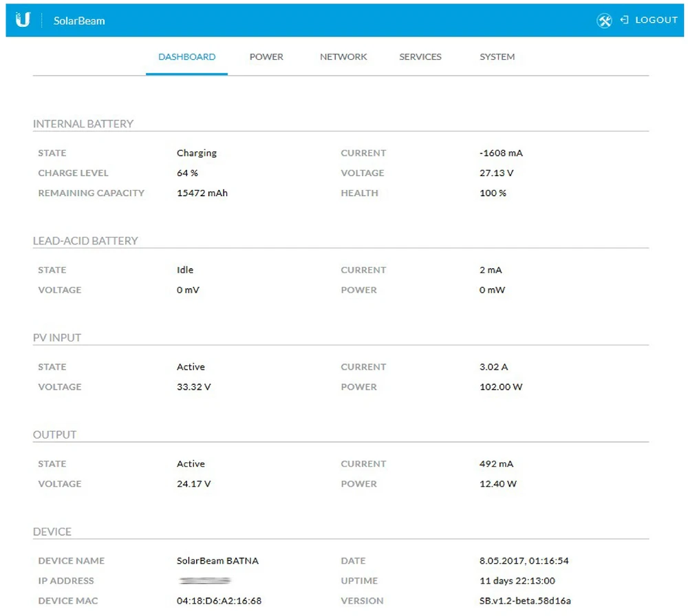Click the logout arrow icon
This screenshot has height=616, width=688.
point(625,20)
